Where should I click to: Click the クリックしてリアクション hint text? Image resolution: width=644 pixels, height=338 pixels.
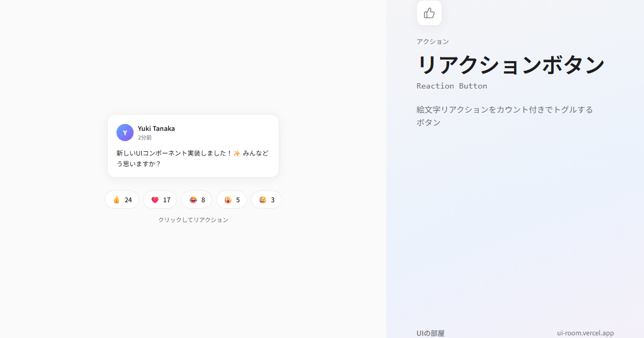pos(193,220)
